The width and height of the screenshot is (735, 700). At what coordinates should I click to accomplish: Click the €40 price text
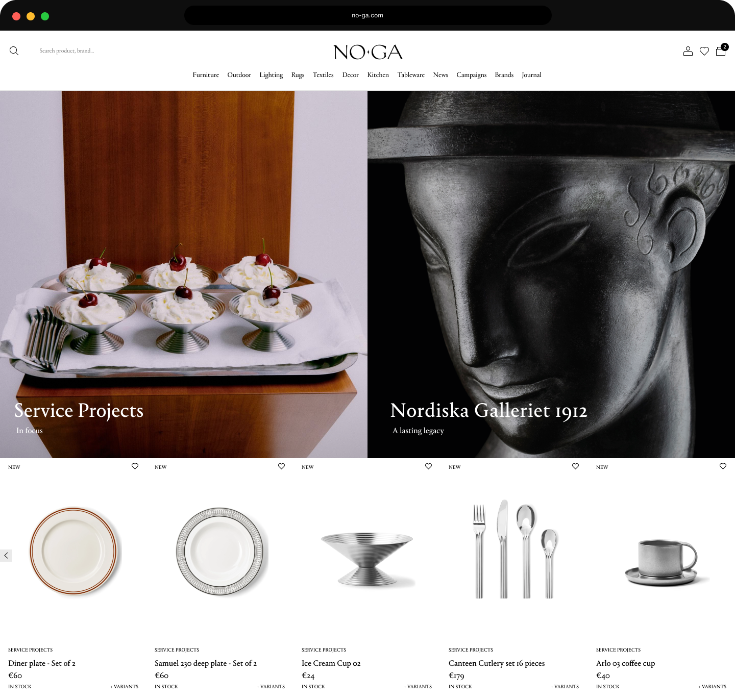(x=603, y=676)
